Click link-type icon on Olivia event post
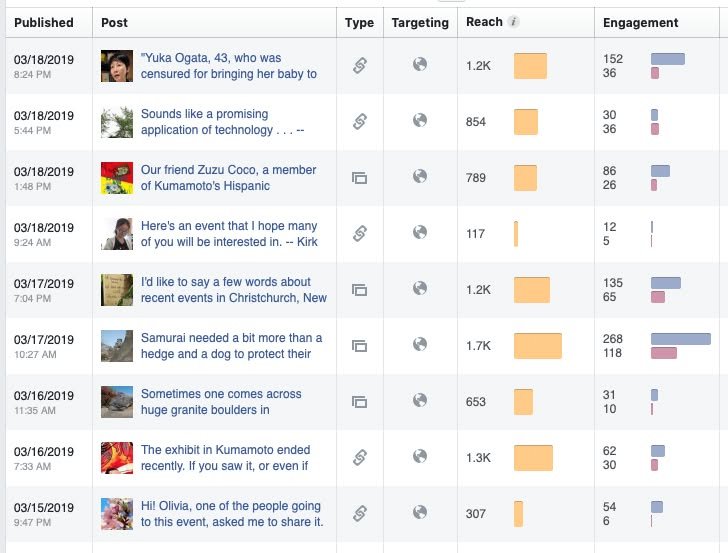Image resolution: width=728 pixels, height=553 pixels. [x=360, y=514]
